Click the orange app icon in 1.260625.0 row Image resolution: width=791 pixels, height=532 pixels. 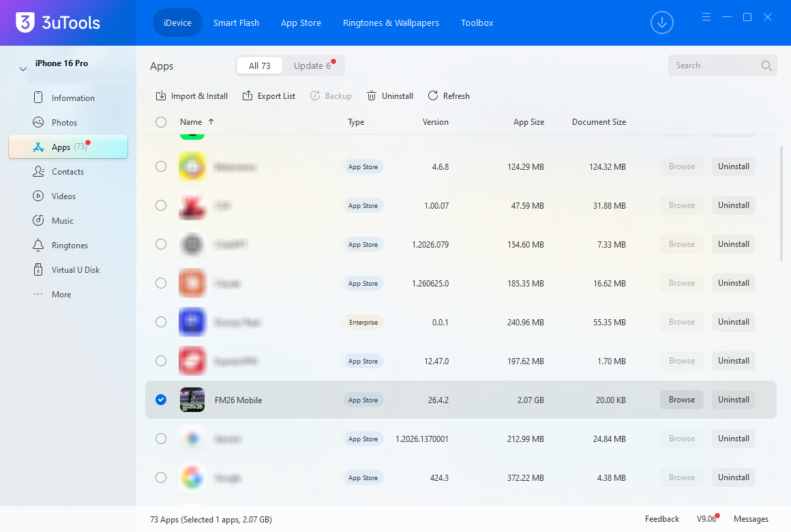192,283
